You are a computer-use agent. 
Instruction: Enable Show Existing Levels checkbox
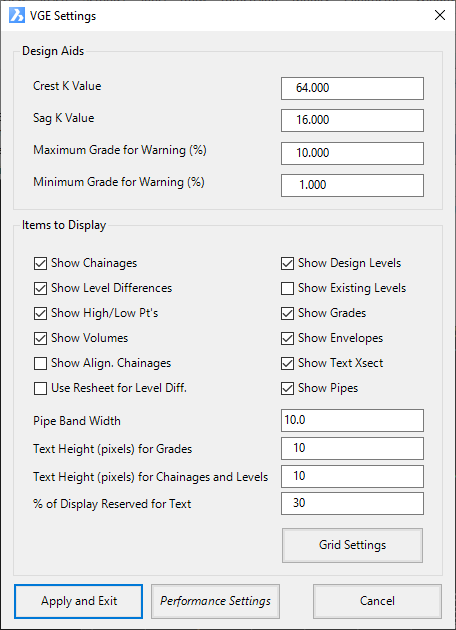tap(287, 288)
